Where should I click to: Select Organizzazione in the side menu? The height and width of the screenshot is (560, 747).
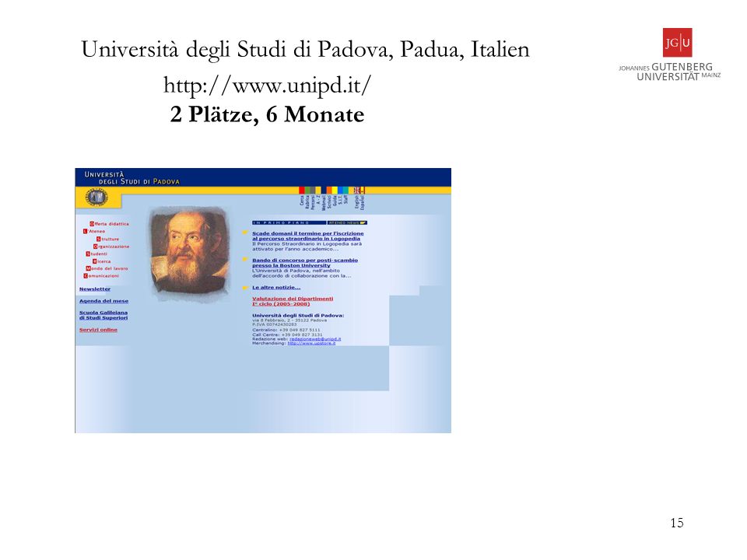[111, 247]
